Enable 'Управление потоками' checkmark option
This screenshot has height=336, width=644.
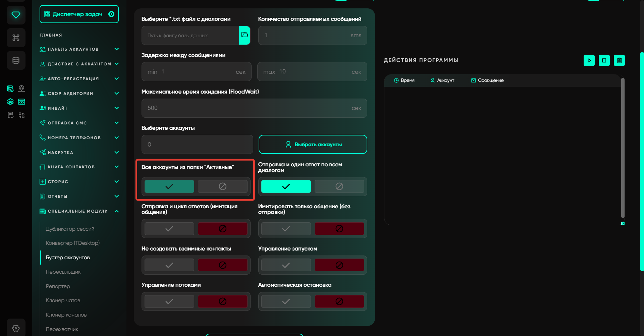tap(169, 301)
